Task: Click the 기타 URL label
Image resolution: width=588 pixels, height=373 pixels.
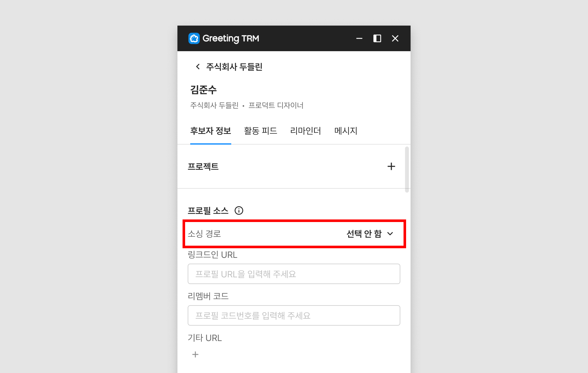Action: tap(205, 338)
